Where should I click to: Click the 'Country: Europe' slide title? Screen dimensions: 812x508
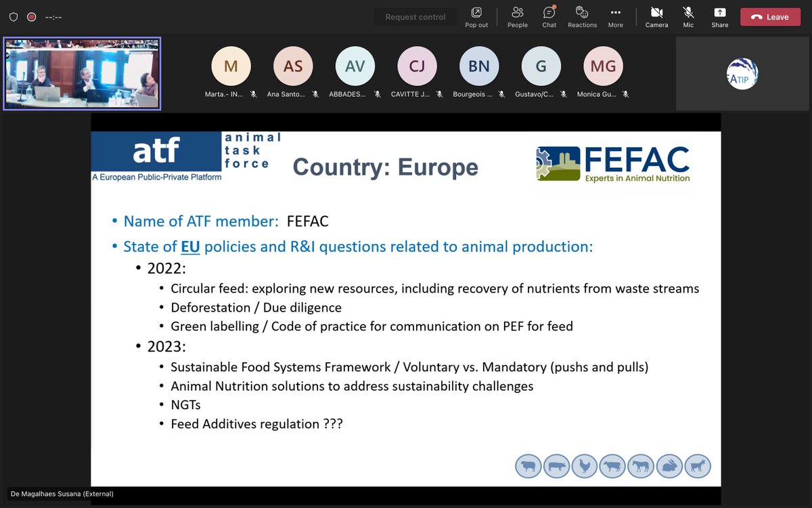coord(385,167)
